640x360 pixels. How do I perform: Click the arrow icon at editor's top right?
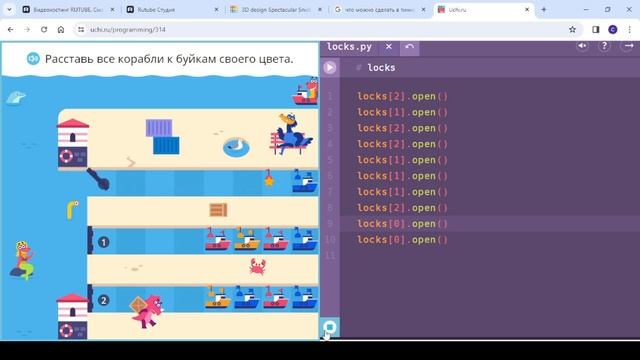(x=629, y=46)
